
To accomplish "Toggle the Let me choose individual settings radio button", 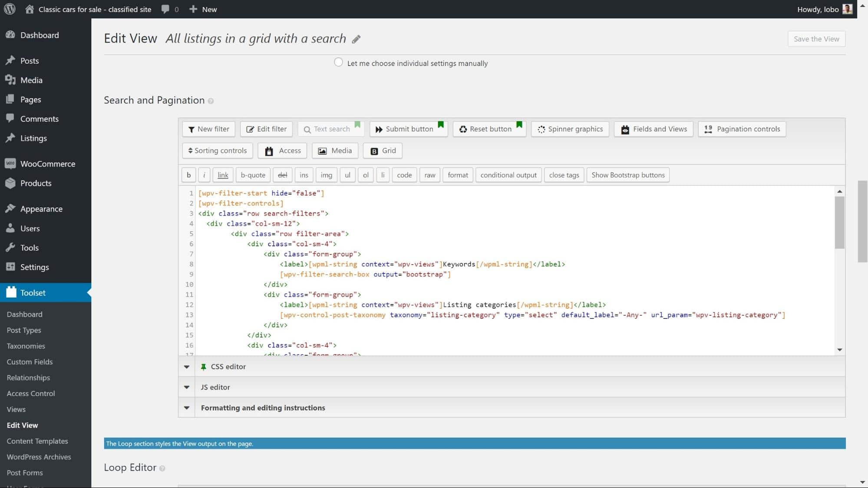I will 339,62.
